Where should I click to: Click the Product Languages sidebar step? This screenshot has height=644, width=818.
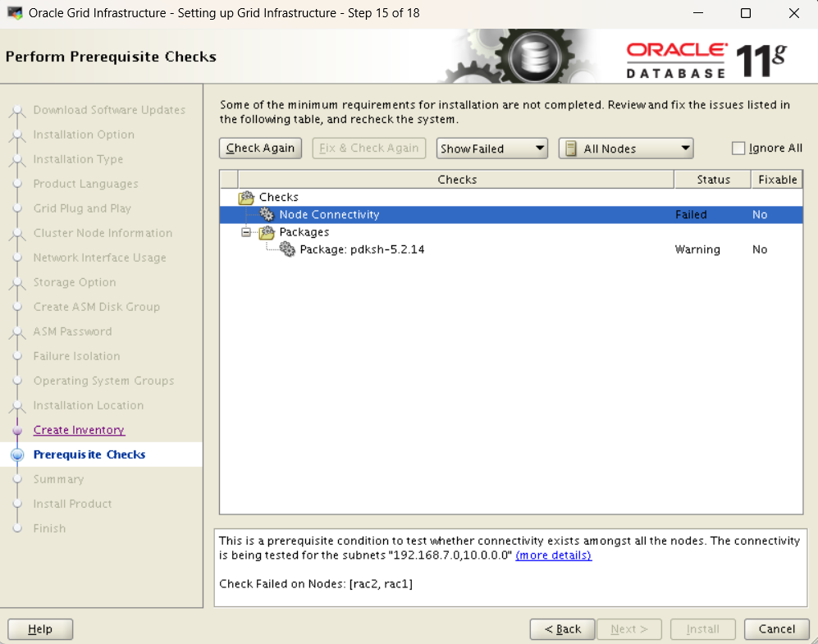pyautogui.click(x=85, y=184)
